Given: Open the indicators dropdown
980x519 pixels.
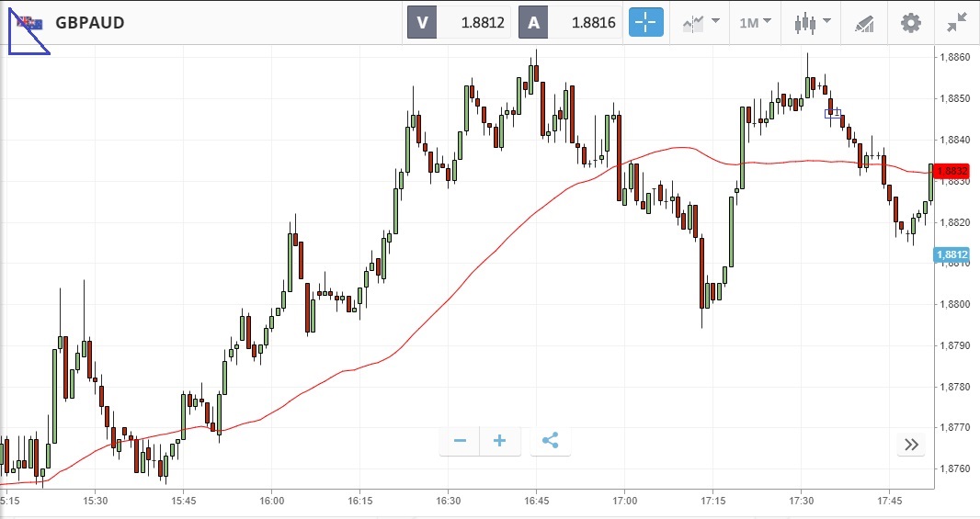Looking at the screenshot, I should tap(701, 22).
